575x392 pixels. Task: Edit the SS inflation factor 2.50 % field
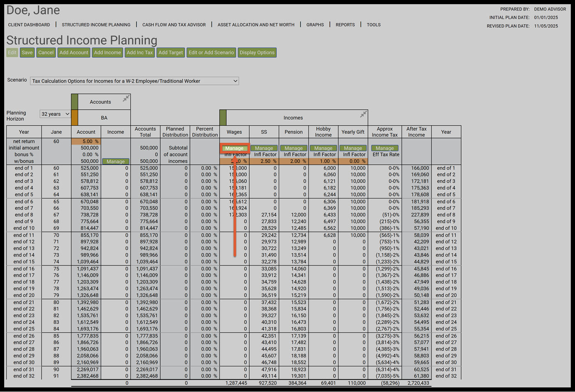(x=264, y=161)
